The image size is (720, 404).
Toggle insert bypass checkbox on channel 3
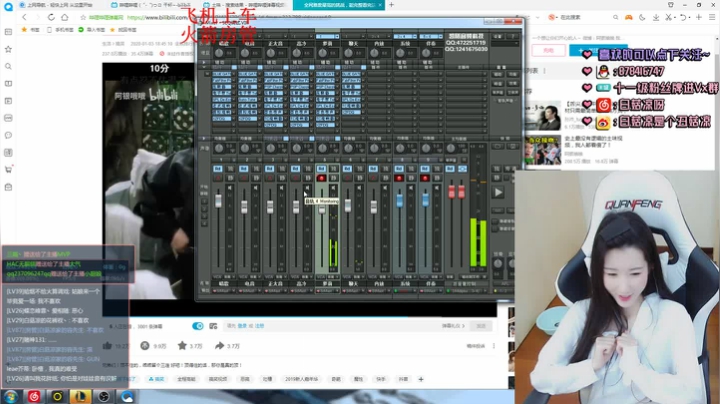286,67
